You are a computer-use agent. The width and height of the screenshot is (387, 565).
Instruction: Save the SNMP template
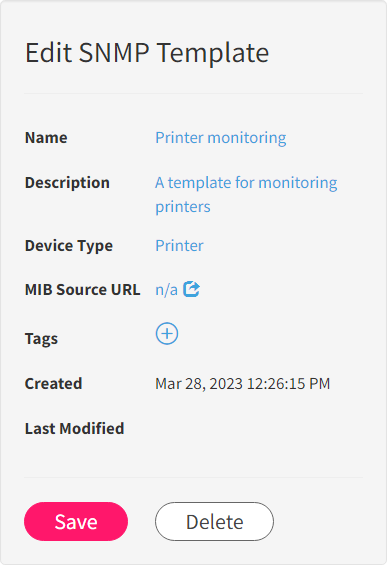(76, 521)
